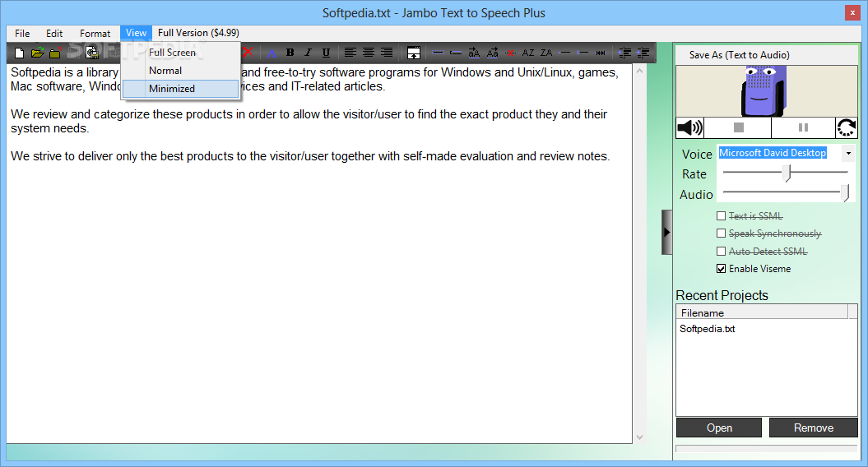868x467 pixels.
Task: Click the red-marked line remove icon
Action: point(510,53)
